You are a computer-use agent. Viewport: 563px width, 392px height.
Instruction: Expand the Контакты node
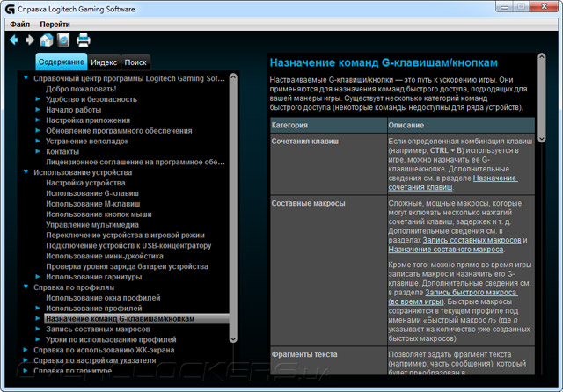38,151
